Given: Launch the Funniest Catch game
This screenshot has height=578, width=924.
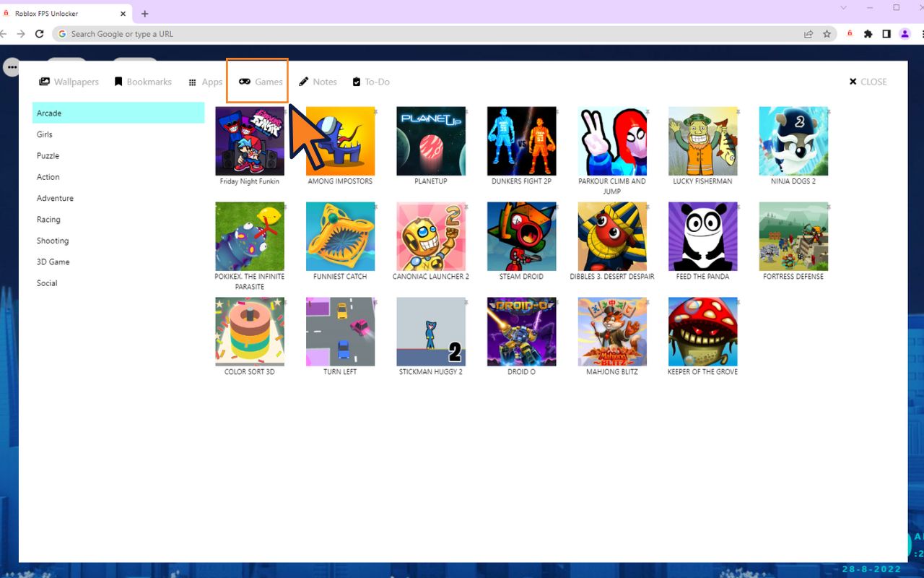Looking at the screenshot, I should 340,237.
